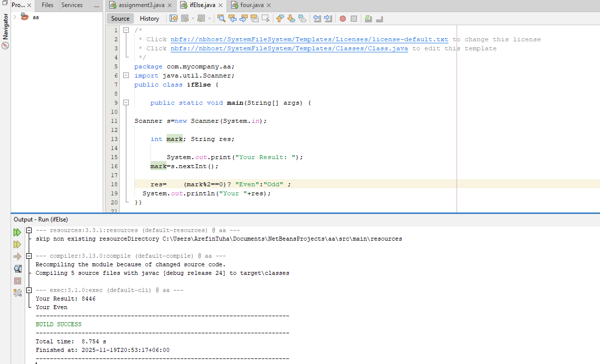600x364 pixels.
Task: Click the Shift Line Right toolbar icon
Action: point(329,19)
